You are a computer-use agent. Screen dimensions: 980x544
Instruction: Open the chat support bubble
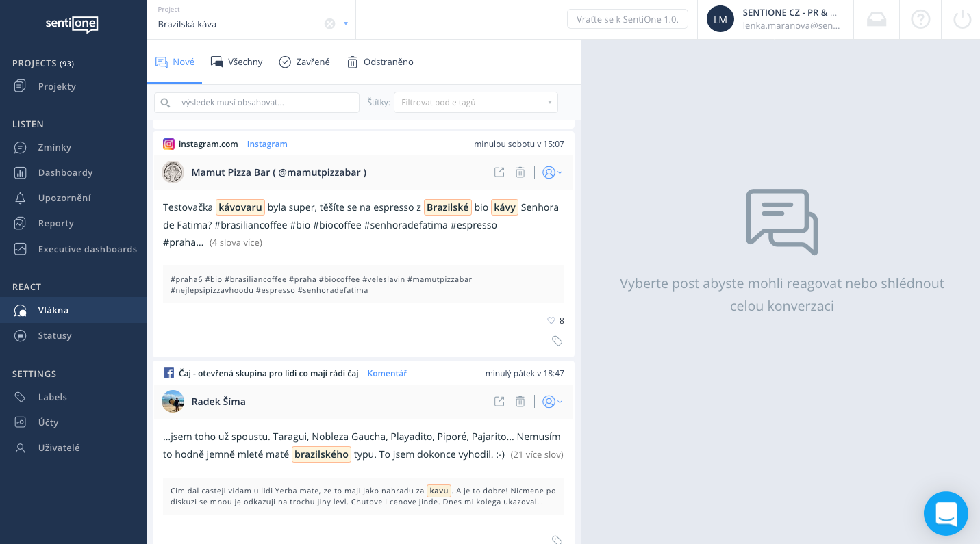click(x=946, y=513)
